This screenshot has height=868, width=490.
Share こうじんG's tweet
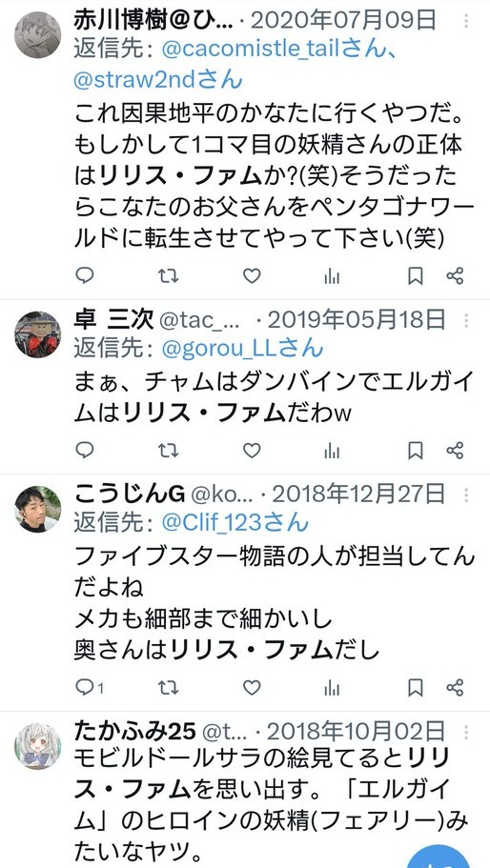pyautogui.click(x=455, y=688)
